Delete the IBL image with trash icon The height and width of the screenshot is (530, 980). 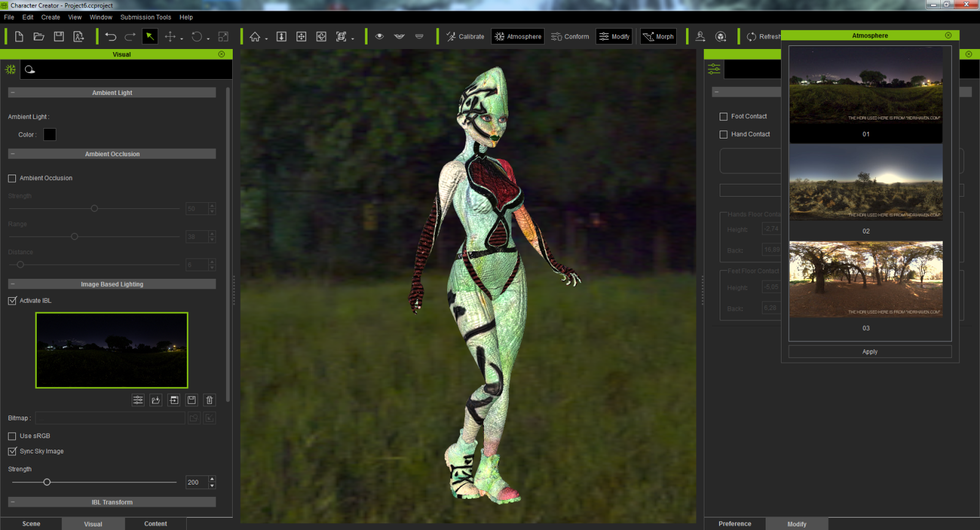coord(209,400)
